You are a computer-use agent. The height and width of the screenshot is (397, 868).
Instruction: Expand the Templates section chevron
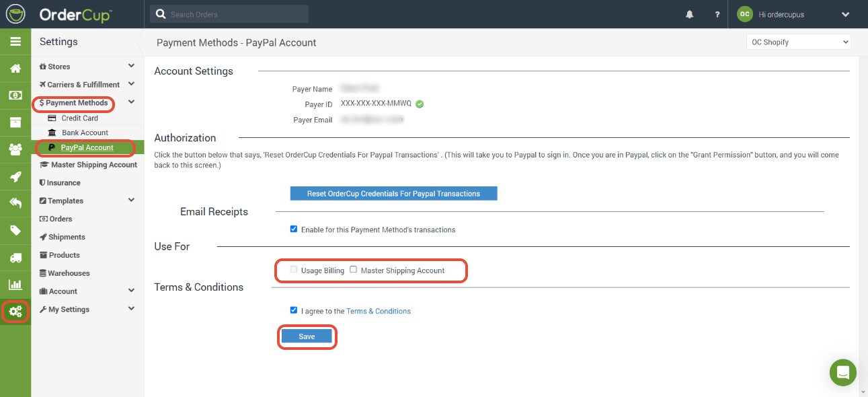[131, 200]
